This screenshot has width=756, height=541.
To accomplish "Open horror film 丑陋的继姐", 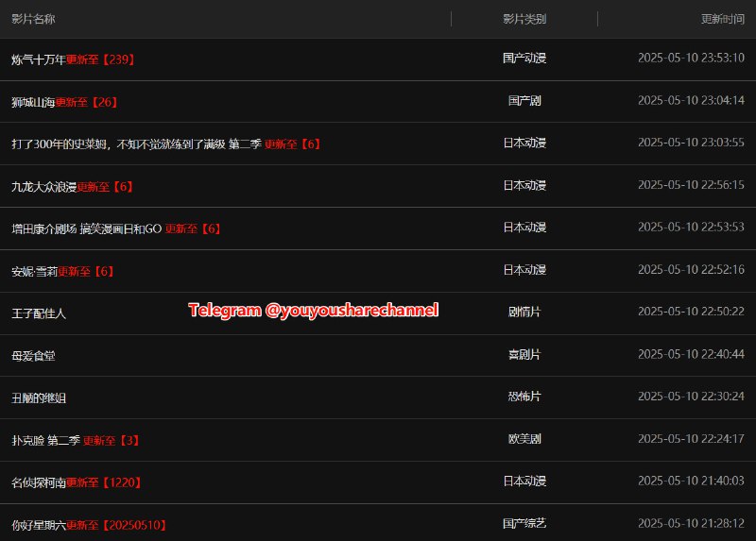I will [39, 397].
